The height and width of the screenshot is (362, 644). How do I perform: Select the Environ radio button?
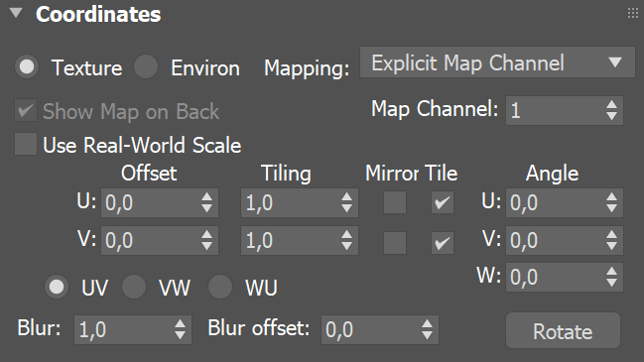(x=146, y=66)
